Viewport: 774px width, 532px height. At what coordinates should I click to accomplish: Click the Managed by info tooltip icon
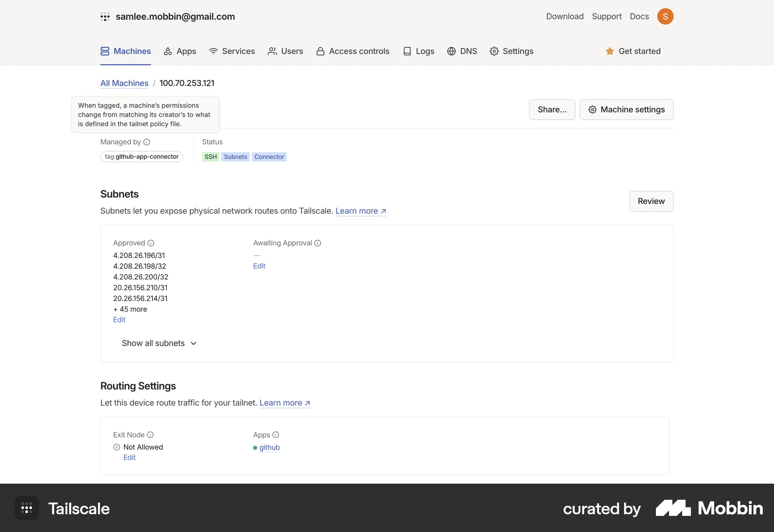147,142
